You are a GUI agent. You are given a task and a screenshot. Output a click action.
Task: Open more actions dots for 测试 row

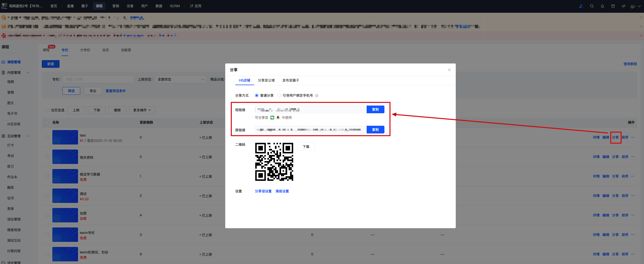[x=633, y=196]
